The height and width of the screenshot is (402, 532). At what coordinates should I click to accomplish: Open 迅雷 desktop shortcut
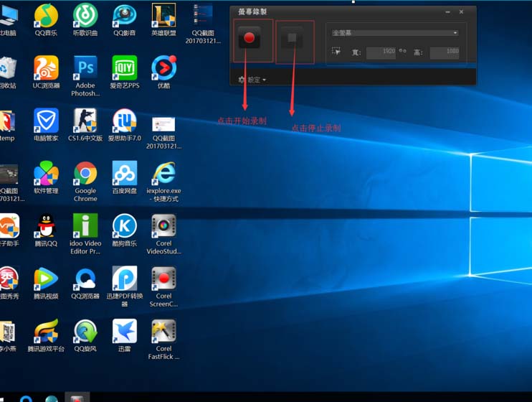click(125, 336)
